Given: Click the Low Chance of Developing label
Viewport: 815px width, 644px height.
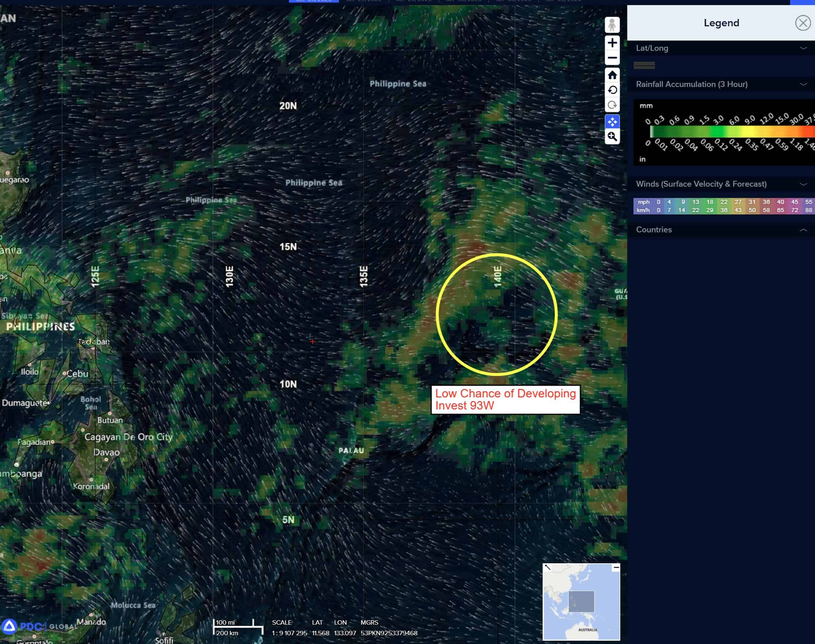Looking at the screenshot, I should coord(505,399).
